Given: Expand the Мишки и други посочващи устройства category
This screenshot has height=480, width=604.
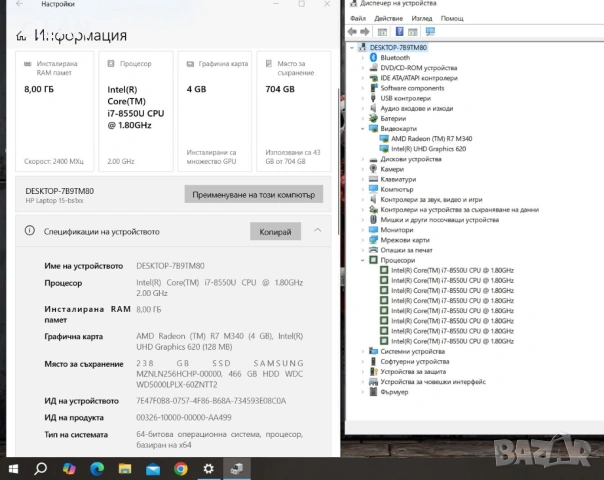Looking at the screenshot, I should tap(362, 220).
